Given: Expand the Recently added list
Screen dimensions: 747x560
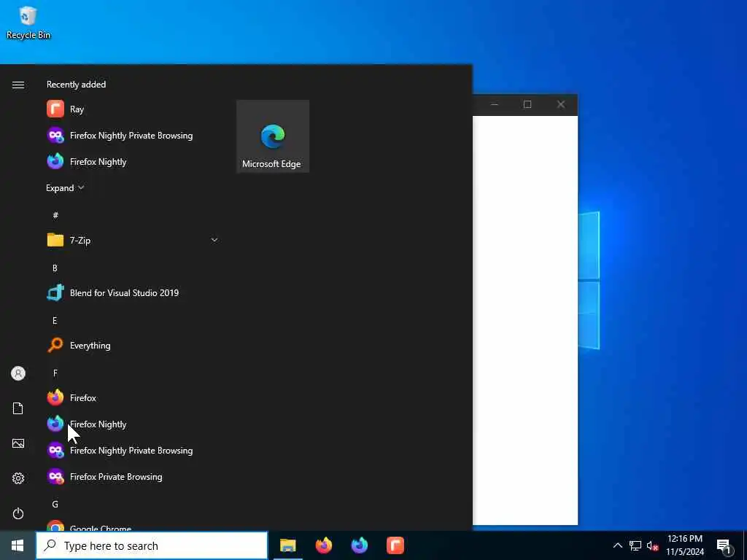Looking at the screenshot, I should (65, 187).
